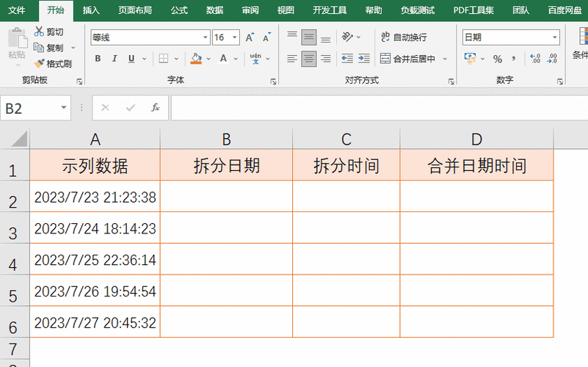The height and width of the screenshot is (367, 588).
Task: Open the font size dropdown showing 16
Action: (235, 37)
